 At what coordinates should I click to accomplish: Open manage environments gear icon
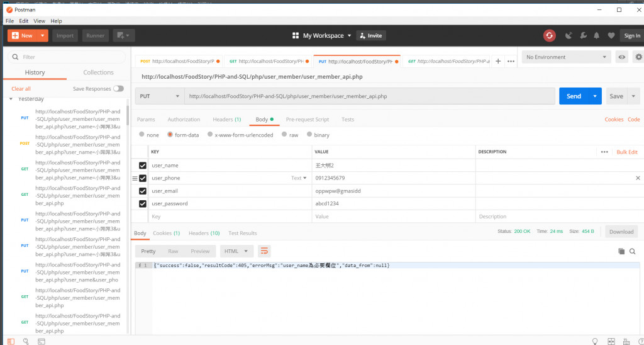[x=638, y=57]
